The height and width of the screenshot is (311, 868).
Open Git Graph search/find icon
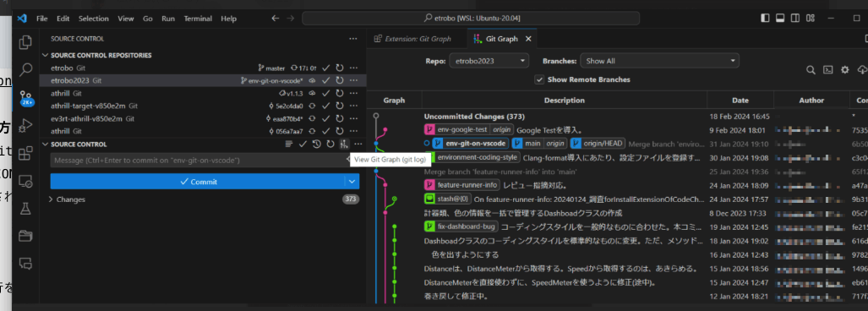pos(811,70)
